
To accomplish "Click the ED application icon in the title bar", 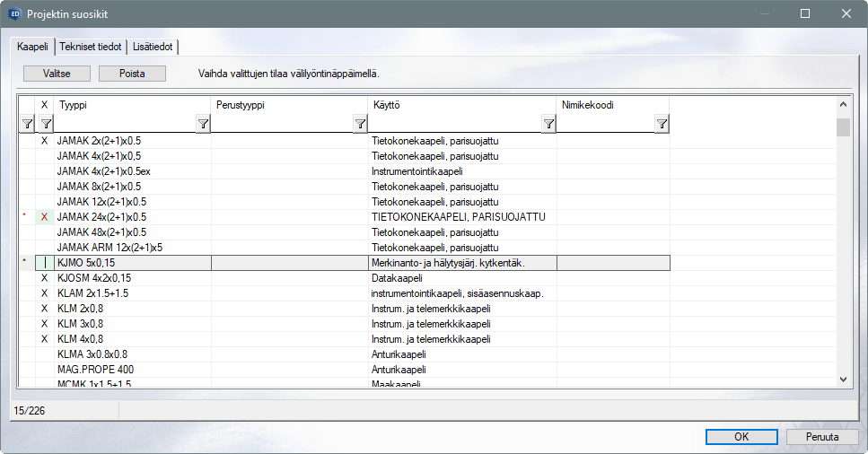I will pyautogui.click(x=14, y=13).
